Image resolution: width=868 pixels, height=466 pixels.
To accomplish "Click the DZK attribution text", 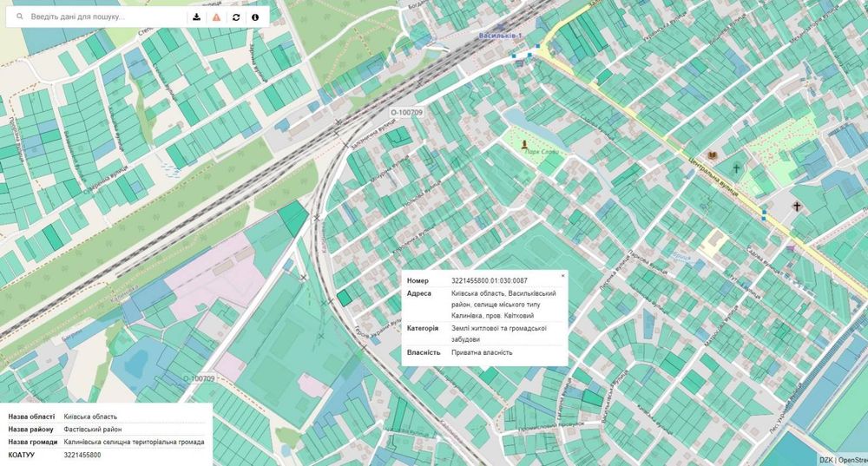I will 826,460.
